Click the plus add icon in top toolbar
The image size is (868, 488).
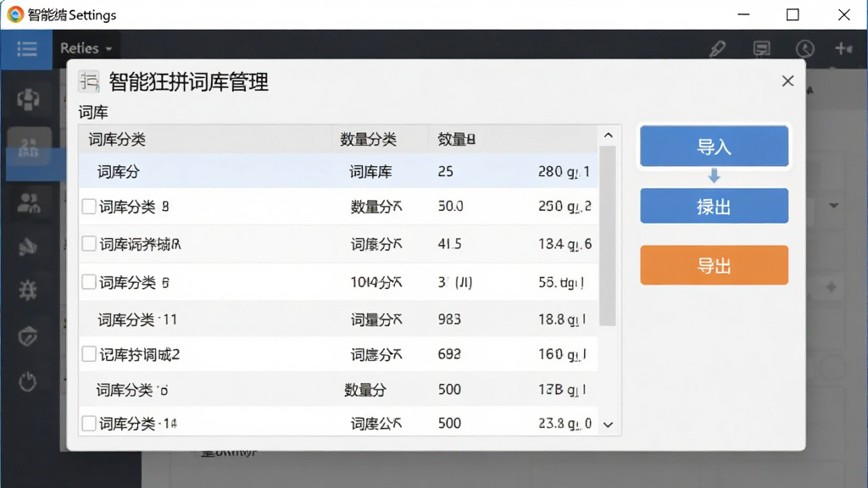pyautogui.click(x=843, y=48)
